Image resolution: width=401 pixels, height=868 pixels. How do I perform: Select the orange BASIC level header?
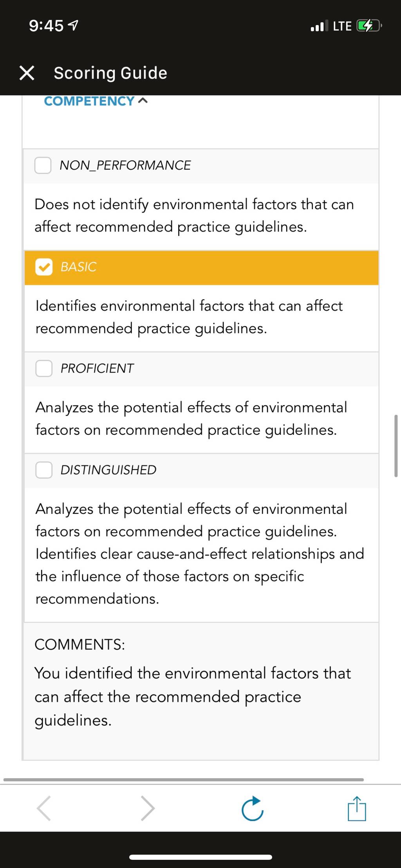(x=201, y=268)
